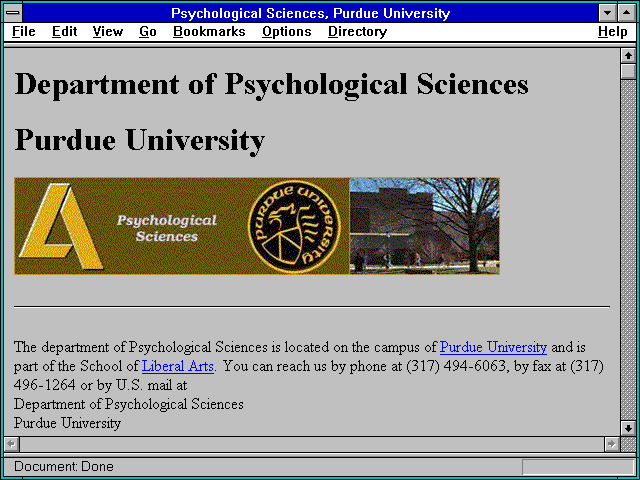
Task: Click the horizontal scrollbar left arrow
Action: pyautogui.click(x=11, y=444)
